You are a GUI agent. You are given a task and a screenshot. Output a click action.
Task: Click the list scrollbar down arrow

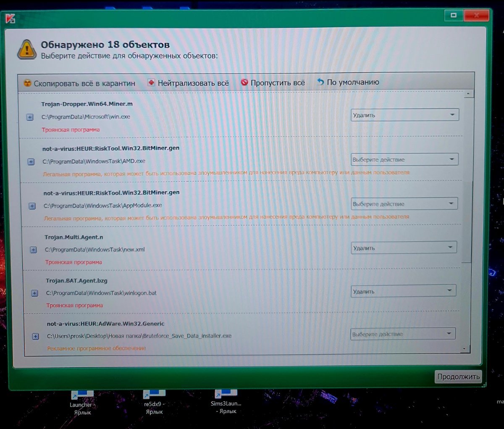[x=464, y=349]
